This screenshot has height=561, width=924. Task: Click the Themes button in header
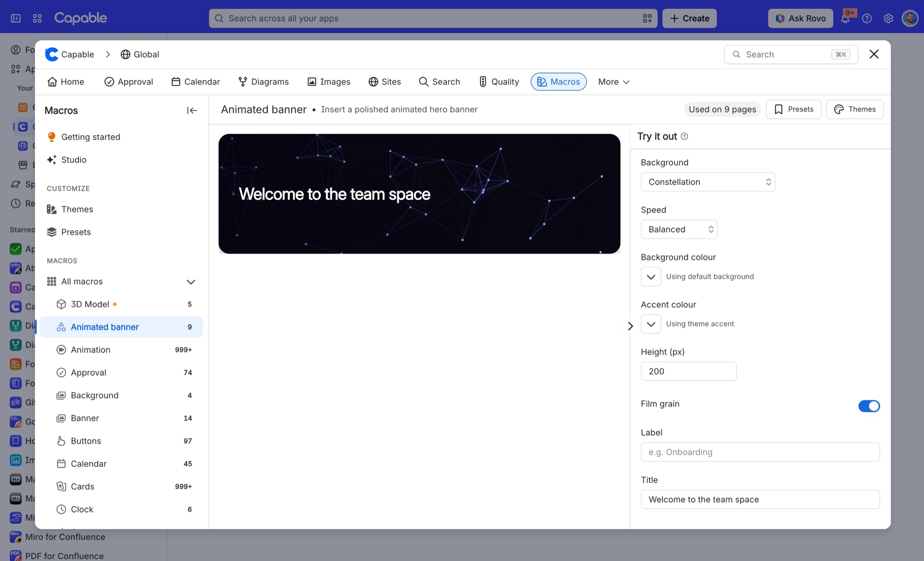pyautogui.click(x=855, y=109)
